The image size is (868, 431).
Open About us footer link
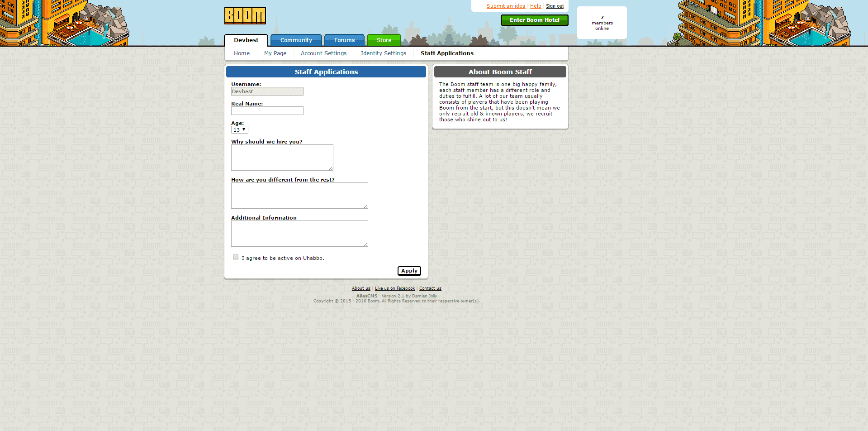click(x=361, y=288)
